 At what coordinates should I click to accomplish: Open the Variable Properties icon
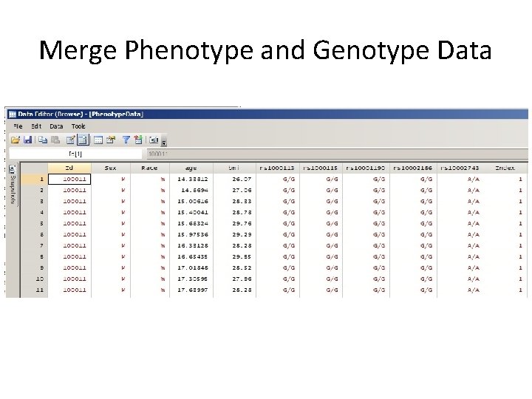coord(111,140)
